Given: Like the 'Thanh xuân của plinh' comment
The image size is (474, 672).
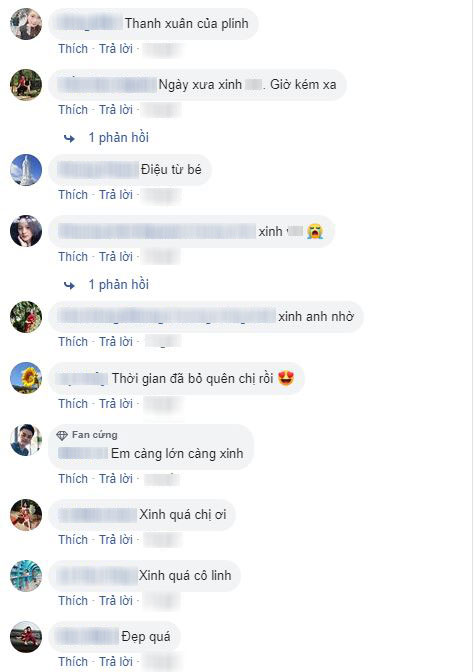Looking at the screenshot, I should [x=73, y=49].
